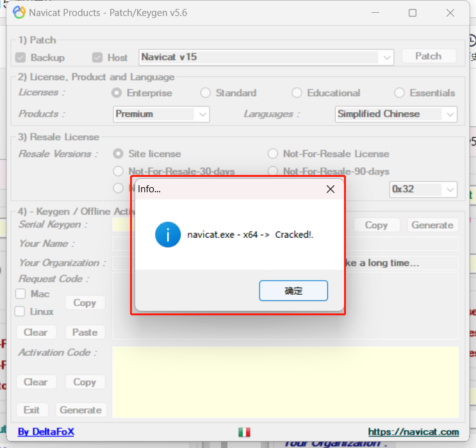Clear the Activation Code field

[x=36, y=382]
